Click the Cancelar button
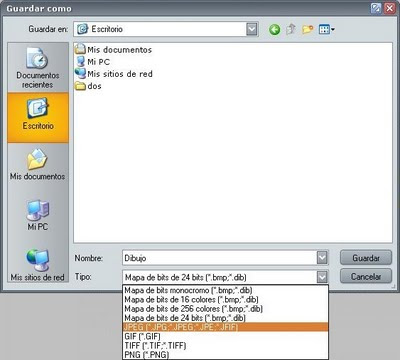400x360 pixels. coord(366,277)
